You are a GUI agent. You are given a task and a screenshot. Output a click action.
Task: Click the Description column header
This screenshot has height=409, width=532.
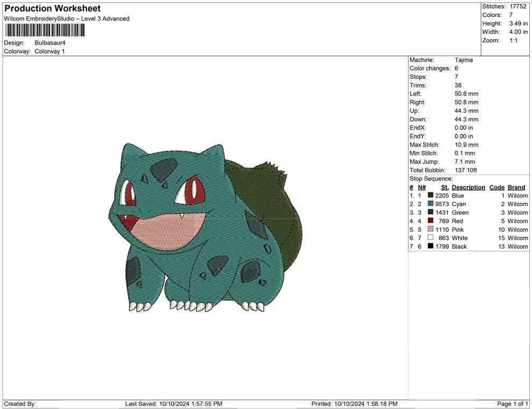[468, 187]
